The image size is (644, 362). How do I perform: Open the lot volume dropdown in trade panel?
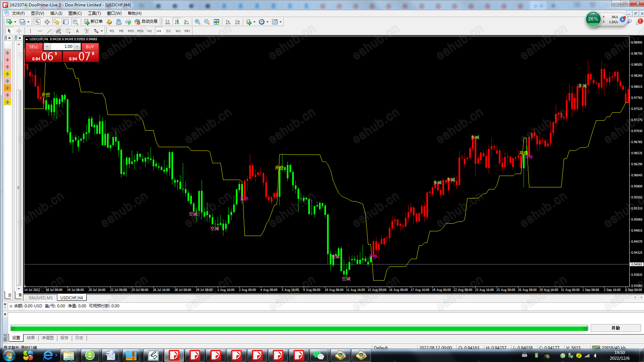coord(47,47)
